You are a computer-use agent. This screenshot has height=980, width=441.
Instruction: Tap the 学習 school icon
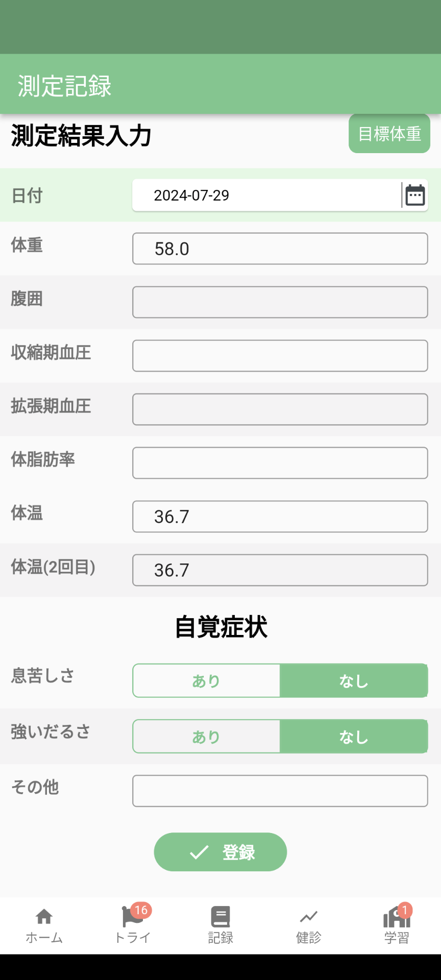pyautogui.click(x=397, y=917)
